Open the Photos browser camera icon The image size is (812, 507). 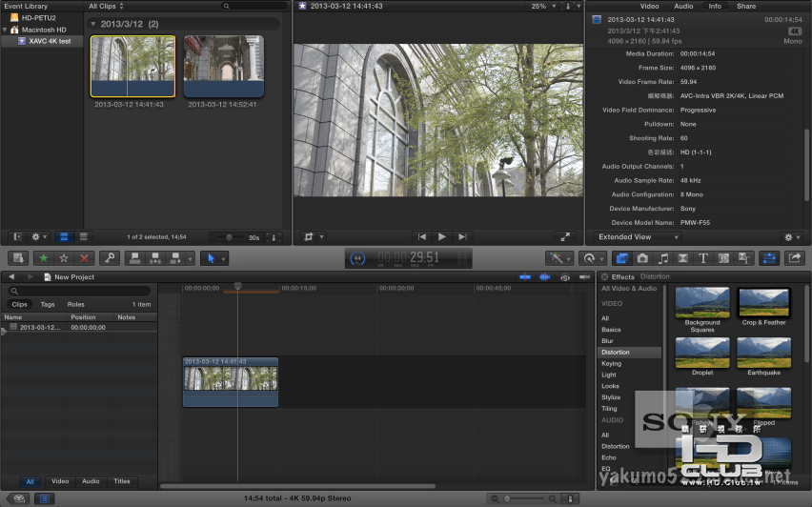click(643, 258)
